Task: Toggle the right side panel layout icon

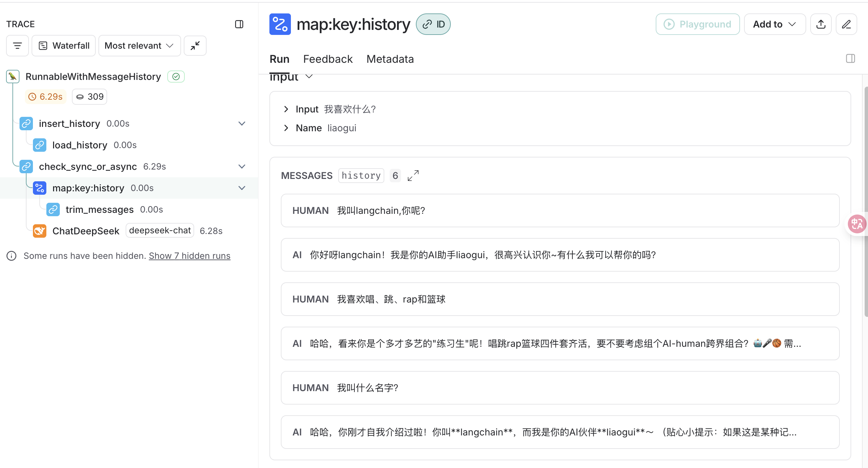Action: [x=850, y=59]
